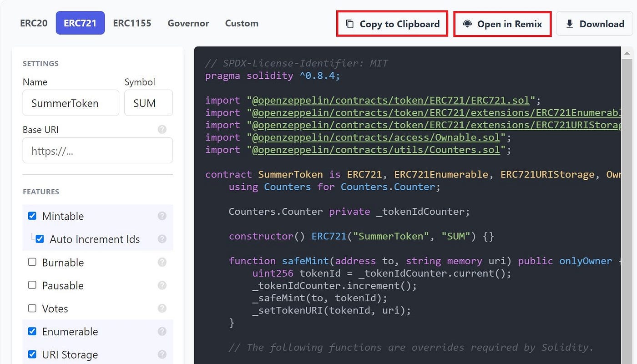637x364 pixels.
Task: Uncheck Auto Increment Ids
Action: pos(40,239)
